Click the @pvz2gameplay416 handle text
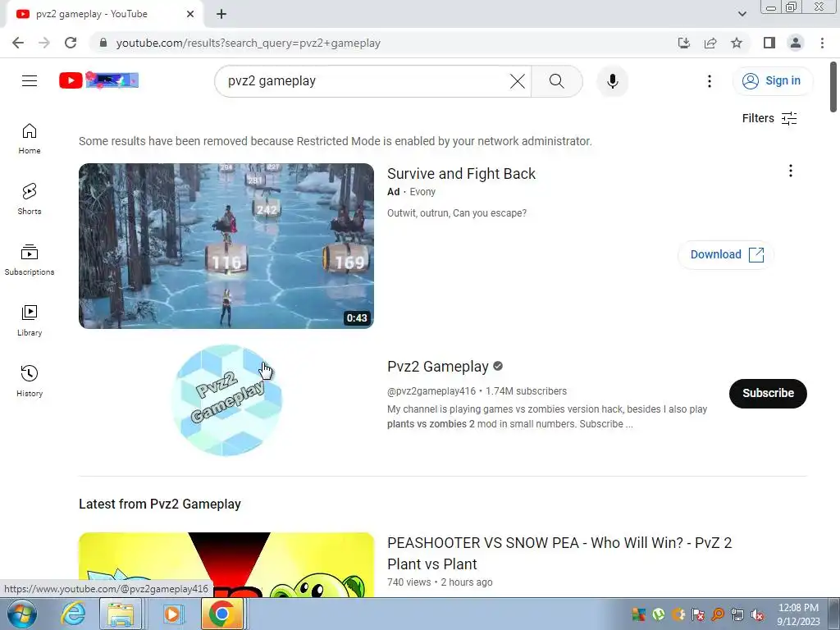The height and width of the screenshot is (630, 840). point(431,391)
